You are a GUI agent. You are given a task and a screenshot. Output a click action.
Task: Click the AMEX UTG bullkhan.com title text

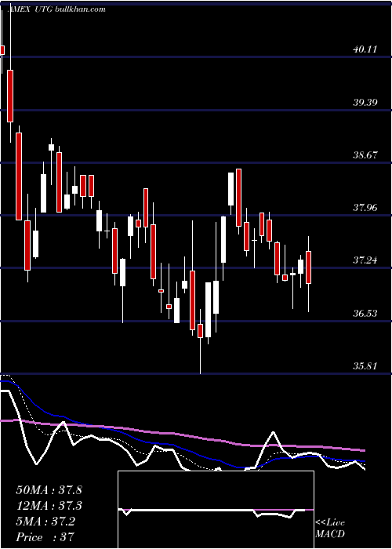click(x=56, y=9)
